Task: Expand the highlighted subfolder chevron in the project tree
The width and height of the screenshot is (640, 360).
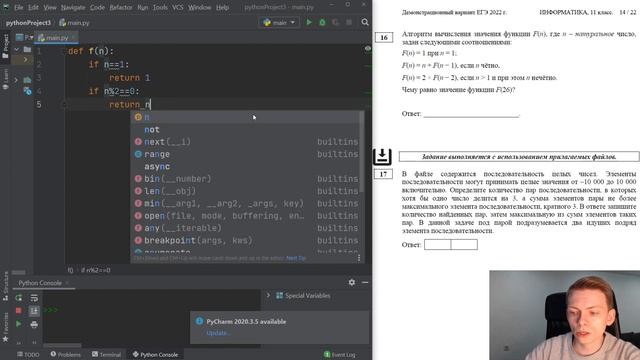Action: tap(25, 60)
